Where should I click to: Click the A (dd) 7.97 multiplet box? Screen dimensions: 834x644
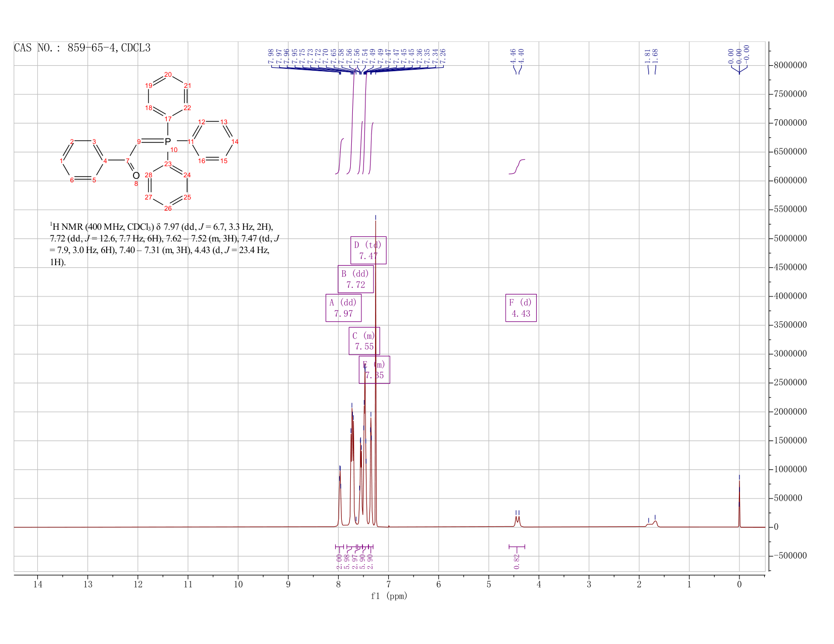tap(344, 308)
